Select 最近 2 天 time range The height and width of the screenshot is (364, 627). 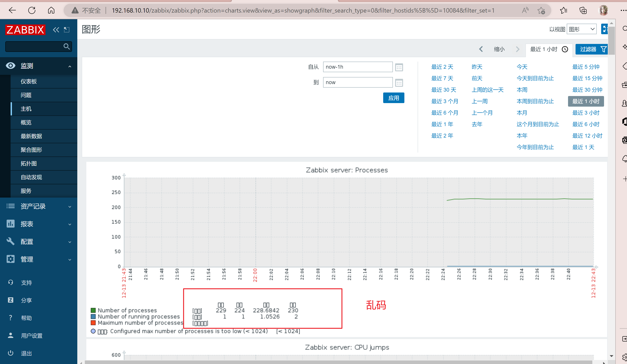coord(442,67)
